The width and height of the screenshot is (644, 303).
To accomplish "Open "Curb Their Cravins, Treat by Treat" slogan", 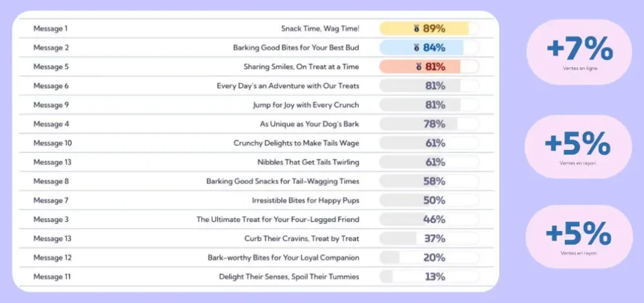I will tap(302, 239).
